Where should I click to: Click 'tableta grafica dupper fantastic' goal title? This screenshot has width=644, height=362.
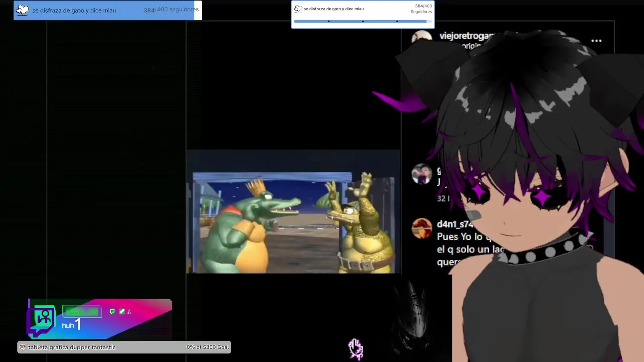click(71, 347)
